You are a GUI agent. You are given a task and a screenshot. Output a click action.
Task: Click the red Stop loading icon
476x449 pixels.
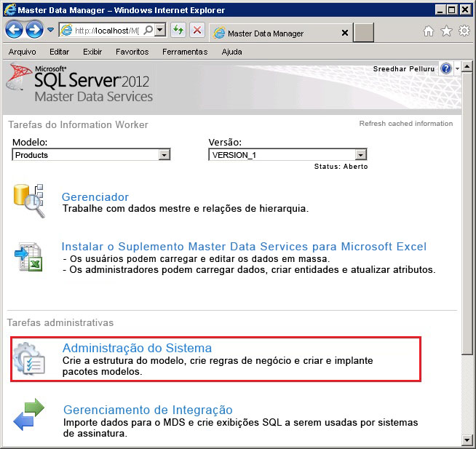[x=197, y=31]
